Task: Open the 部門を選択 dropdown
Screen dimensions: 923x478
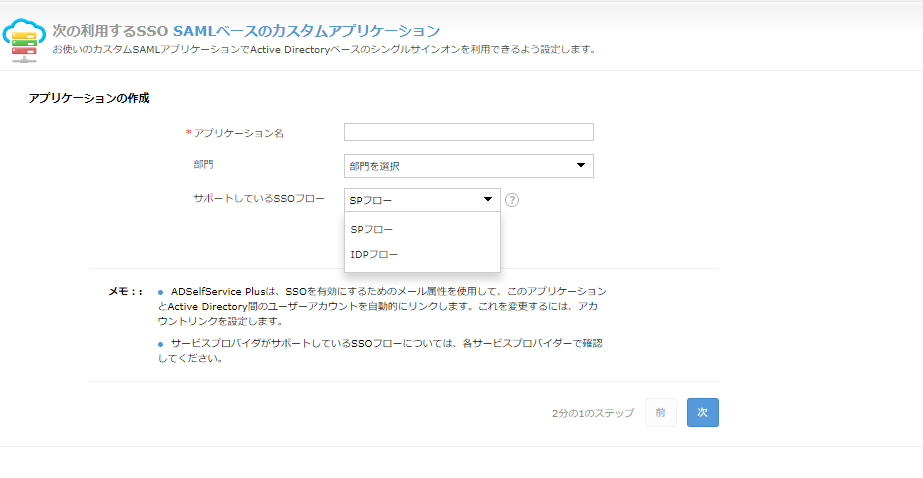Action: tap(468, 166)
